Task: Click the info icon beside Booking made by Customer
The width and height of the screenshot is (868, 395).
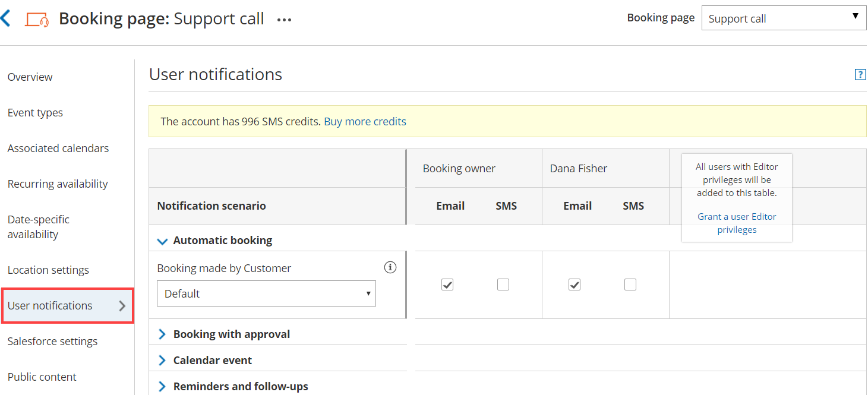Action: pyautogui.click(x=390, y=268)
